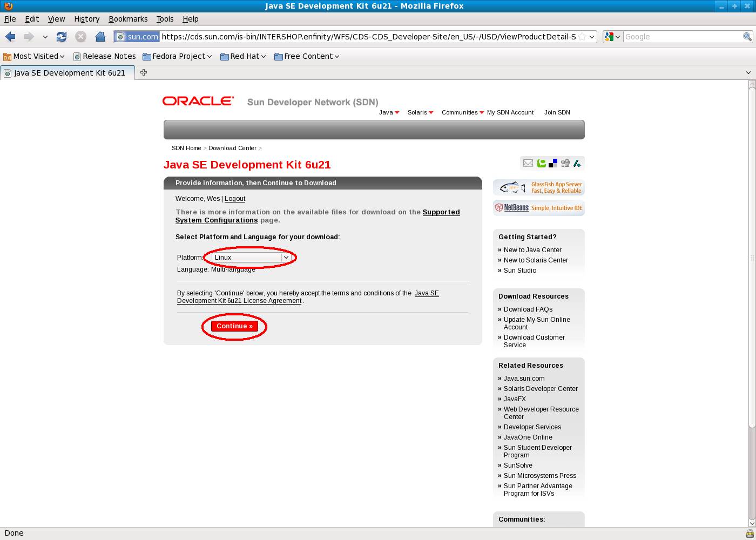Open the History menu
The width and height of the screenshot is (756, 540).
click(86, 19)
